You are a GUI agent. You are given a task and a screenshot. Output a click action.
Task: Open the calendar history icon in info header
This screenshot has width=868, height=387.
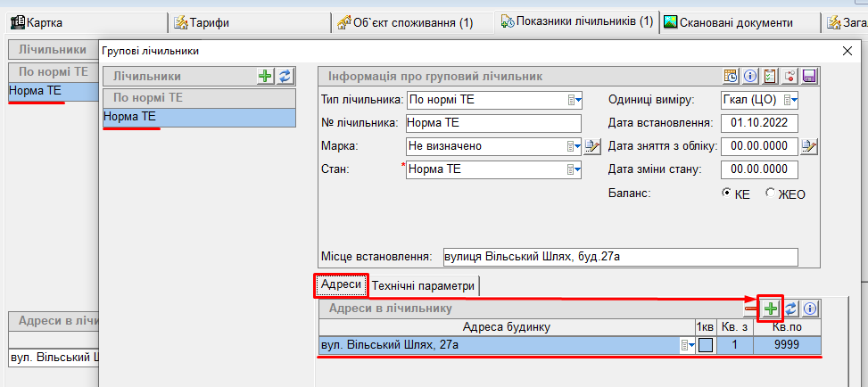tap(731, 77)
